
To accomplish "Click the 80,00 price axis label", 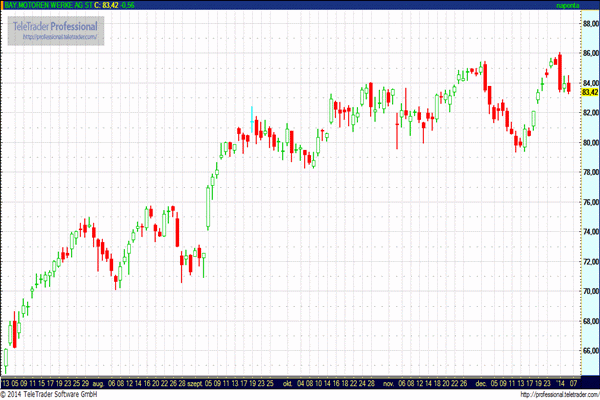I will (590, 142).
